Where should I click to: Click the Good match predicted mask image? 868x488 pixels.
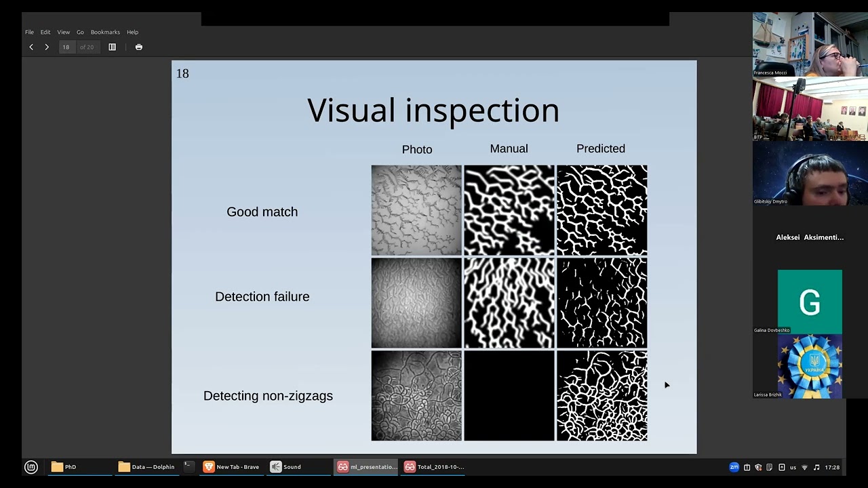(x=602, y=210)
